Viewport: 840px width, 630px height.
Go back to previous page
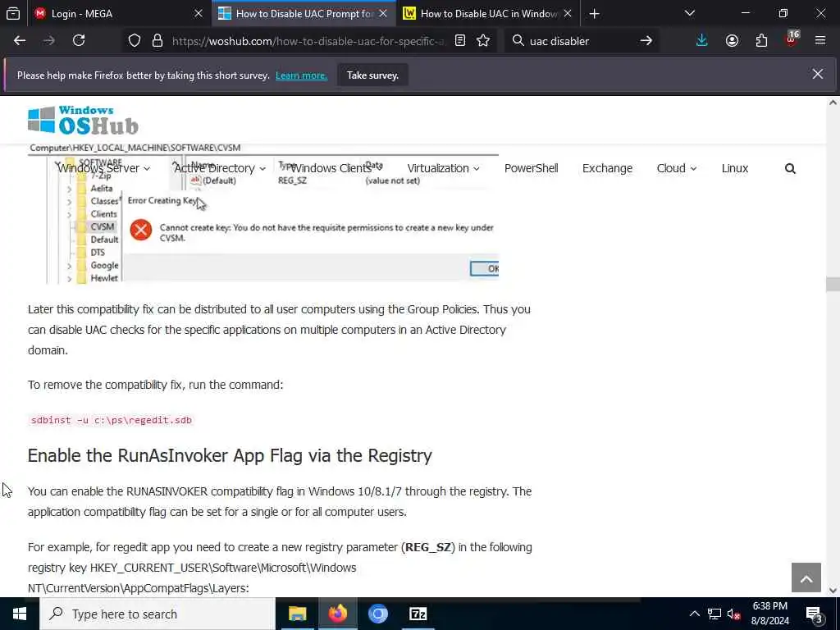tap(20, 40)
